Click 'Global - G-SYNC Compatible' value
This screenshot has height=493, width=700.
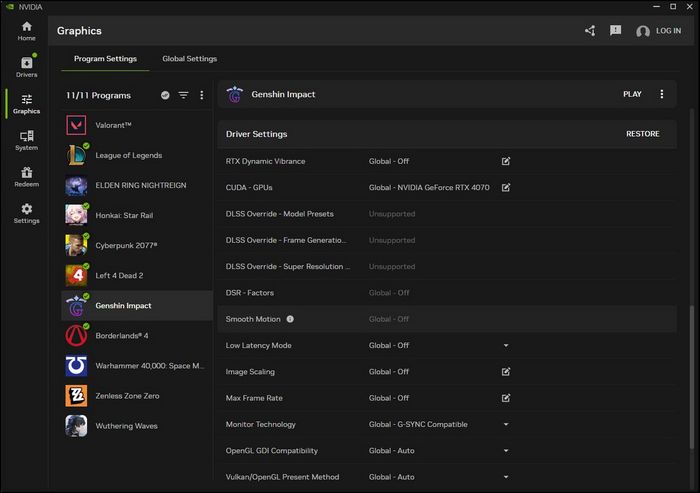click(x=418, y=424)
